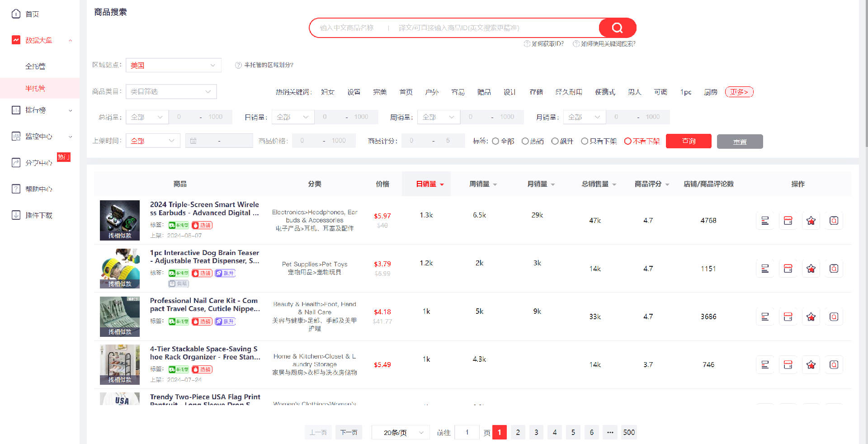This screenshot has height=444, width=868.
Task: Open image search icon for Dog Brain Teaser
Action: (834, 269)
